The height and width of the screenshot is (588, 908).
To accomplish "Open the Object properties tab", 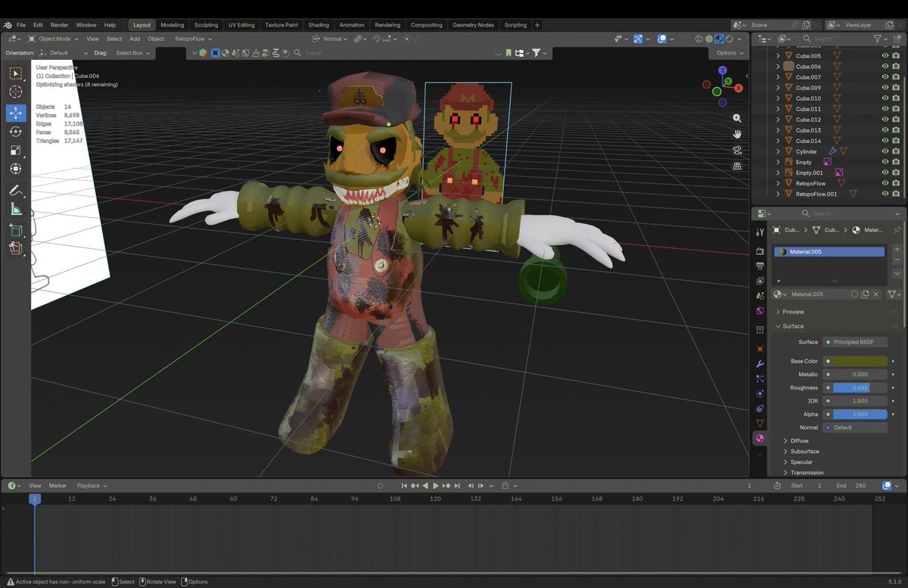I will pos(760,349).
